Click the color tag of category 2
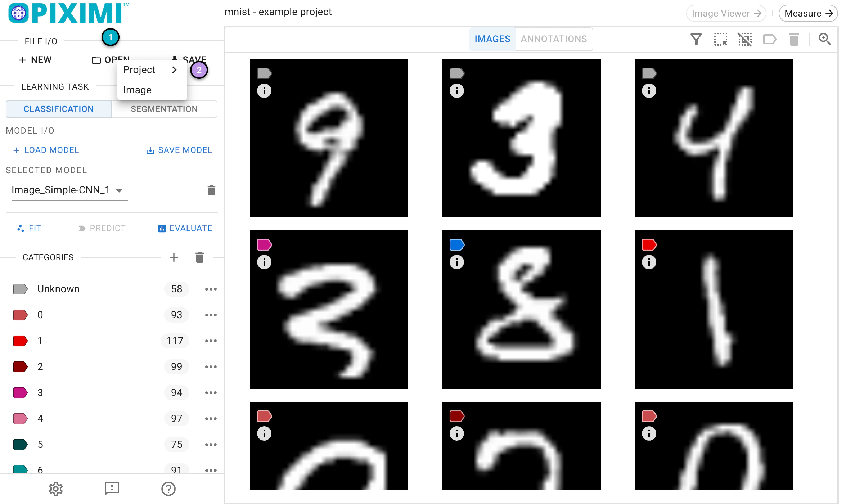Viewport: 864px width, 504px height. pyautogui.click(x=20, y=366)
